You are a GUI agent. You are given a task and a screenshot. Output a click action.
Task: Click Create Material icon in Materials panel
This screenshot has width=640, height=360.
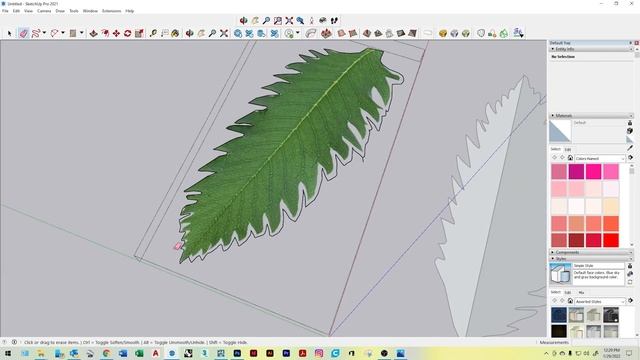point(630,131)
